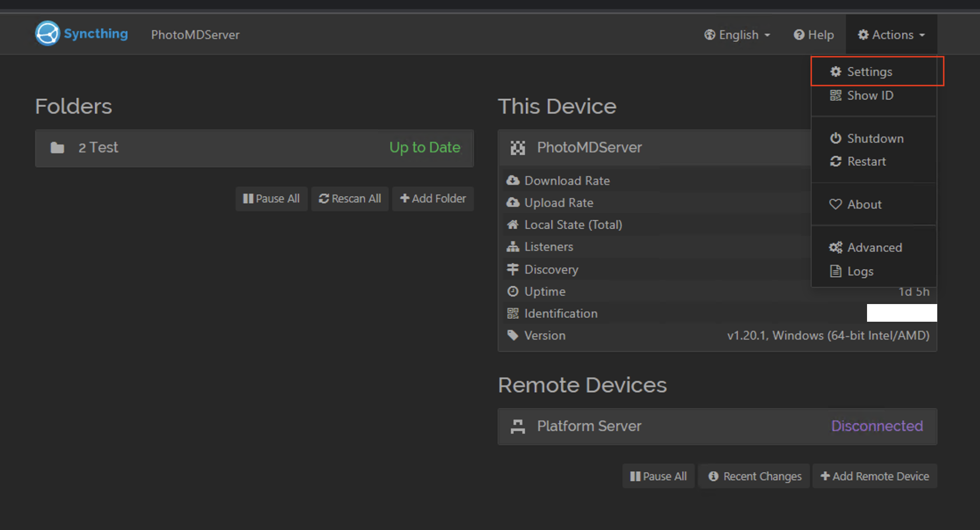Image resolution: width=980 pixels, height=530 pixels.
Task: Click the question mark Help icon
Action: [x=799, y=35]
